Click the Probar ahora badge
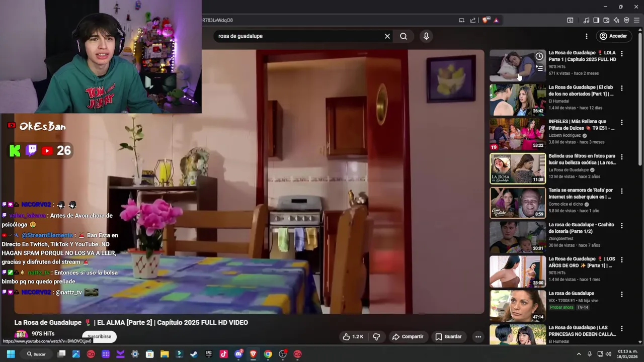 coord(561,307)
